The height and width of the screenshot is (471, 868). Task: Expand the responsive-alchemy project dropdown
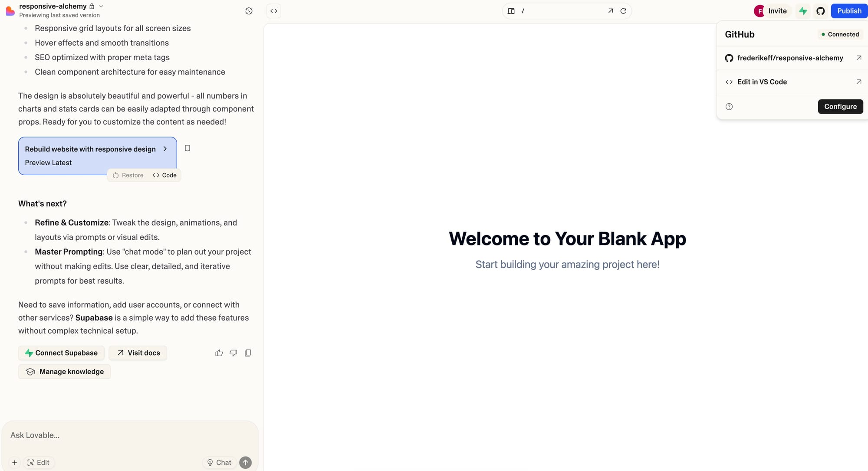point(101,6)
